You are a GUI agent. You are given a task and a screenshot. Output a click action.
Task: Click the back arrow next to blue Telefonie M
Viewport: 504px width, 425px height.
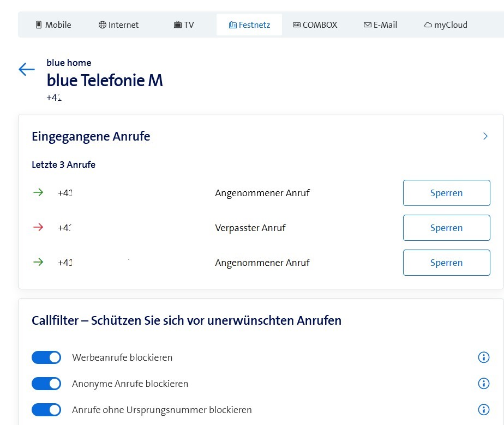click(x=26, y=69)
